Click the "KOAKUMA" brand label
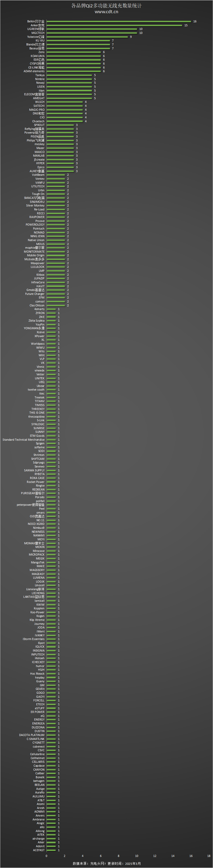 pos(38,56)
